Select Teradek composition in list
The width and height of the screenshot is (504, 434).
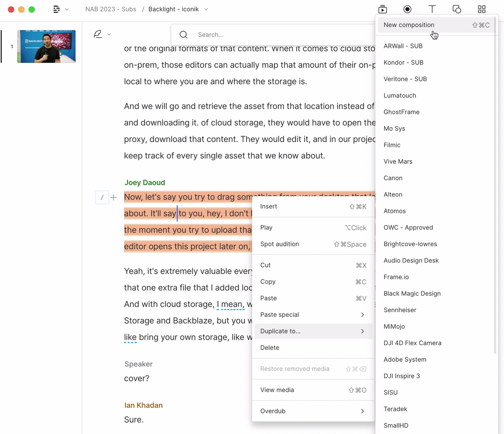436,409
